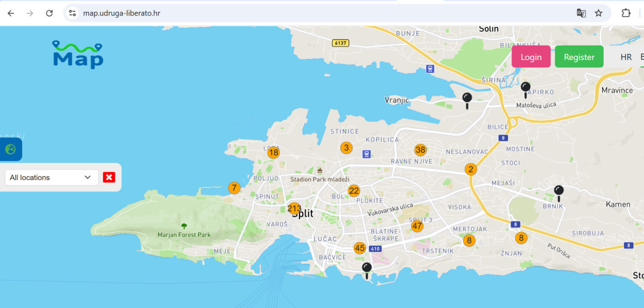
Task: Select the cluster marker labeled 38
Action: coord(420,150)
